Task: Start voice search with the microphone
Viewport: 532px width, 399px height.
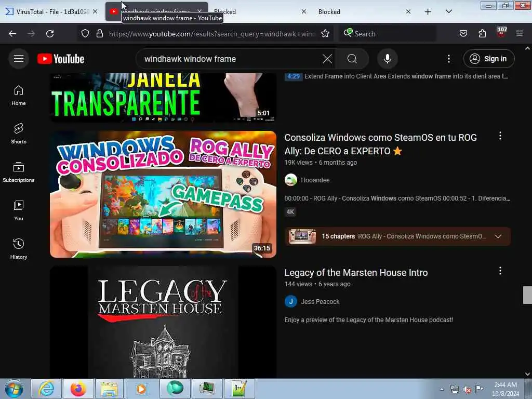Action: point(387,59)
